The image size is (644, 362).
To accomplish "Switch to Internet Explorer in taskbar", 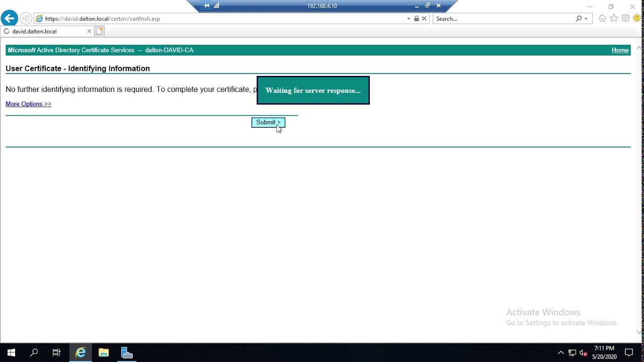I will pos(80,353).
